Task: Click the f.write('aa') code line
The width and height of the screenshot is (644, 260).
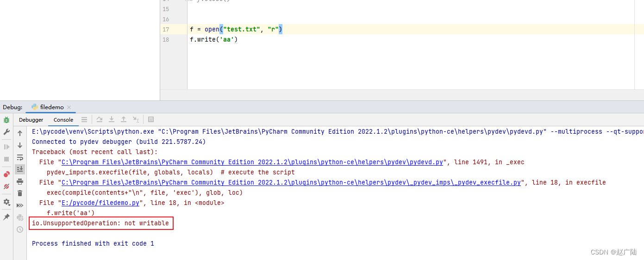Action: (x=213, y=40)
